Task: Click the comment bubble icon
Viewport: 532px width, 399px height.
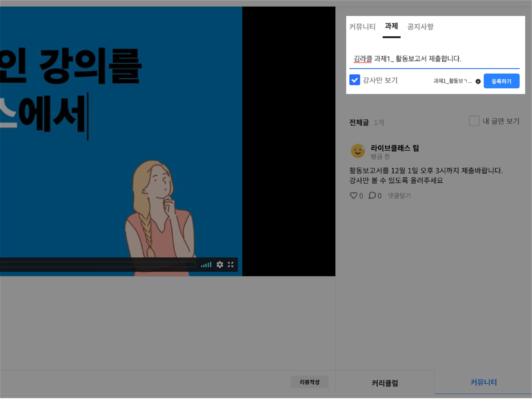Action: point(372,195)
